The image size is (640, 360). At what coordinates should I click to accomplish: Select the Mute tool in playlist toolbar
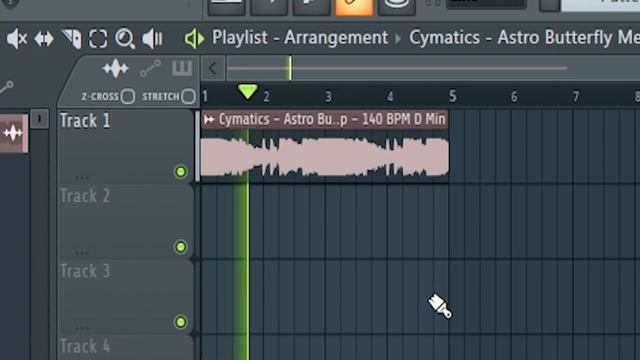[17, 39]
